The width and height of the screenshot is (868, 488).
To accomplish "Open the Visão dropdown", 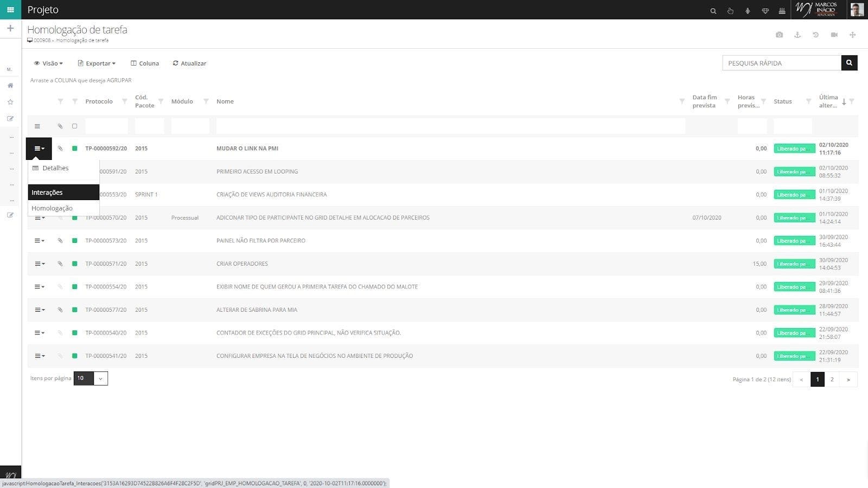I will click(48, 63).
